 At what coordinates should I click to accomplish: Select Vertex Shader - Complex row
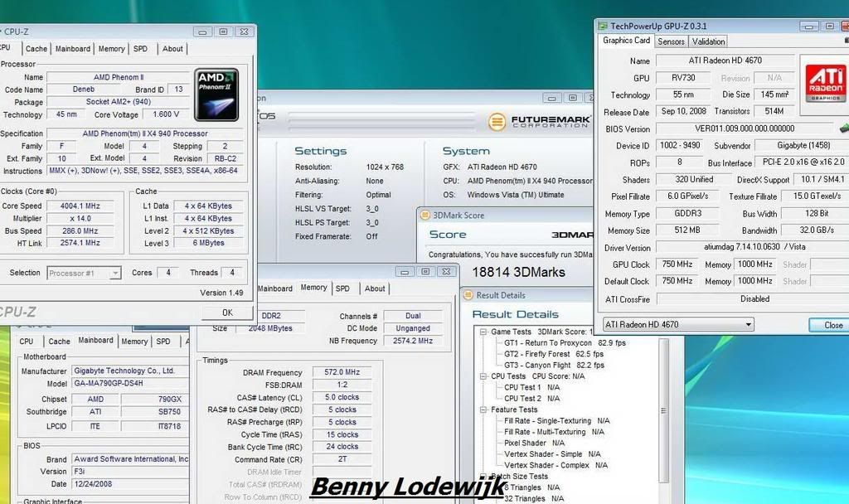(x=555, y=465)
